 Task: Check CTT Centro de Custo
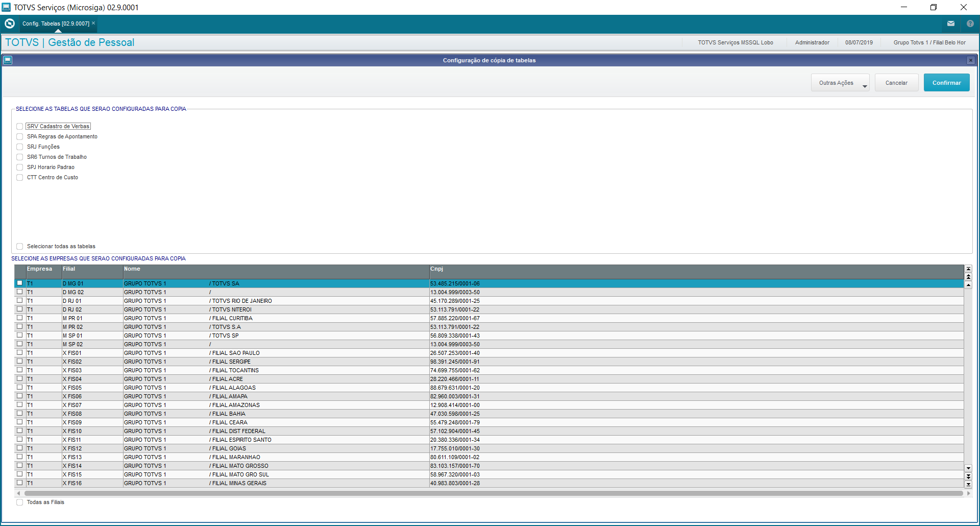(x=19, y=177)
